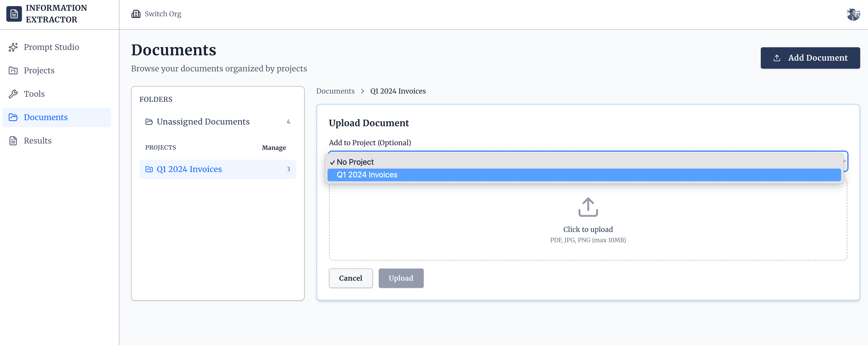Click the Information Extractor logo icon
This screenshot has height=345, width=868.
[14, 14]
